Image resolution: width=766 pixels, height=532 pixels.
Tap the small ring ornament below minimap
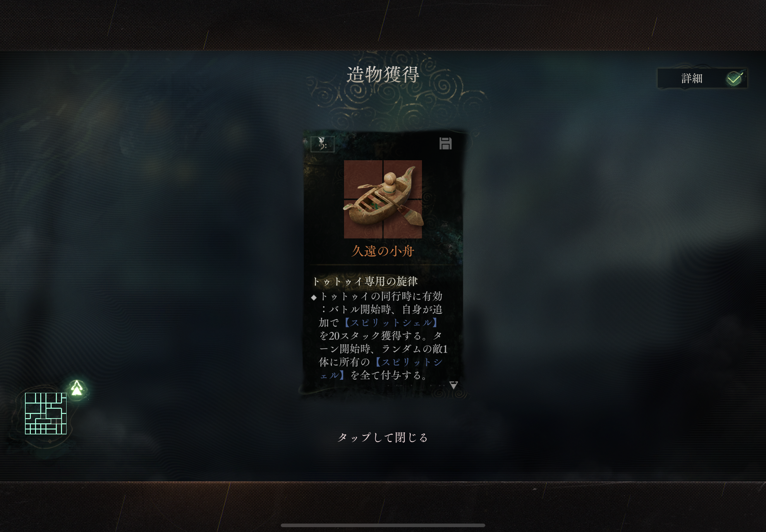(50, 442)
